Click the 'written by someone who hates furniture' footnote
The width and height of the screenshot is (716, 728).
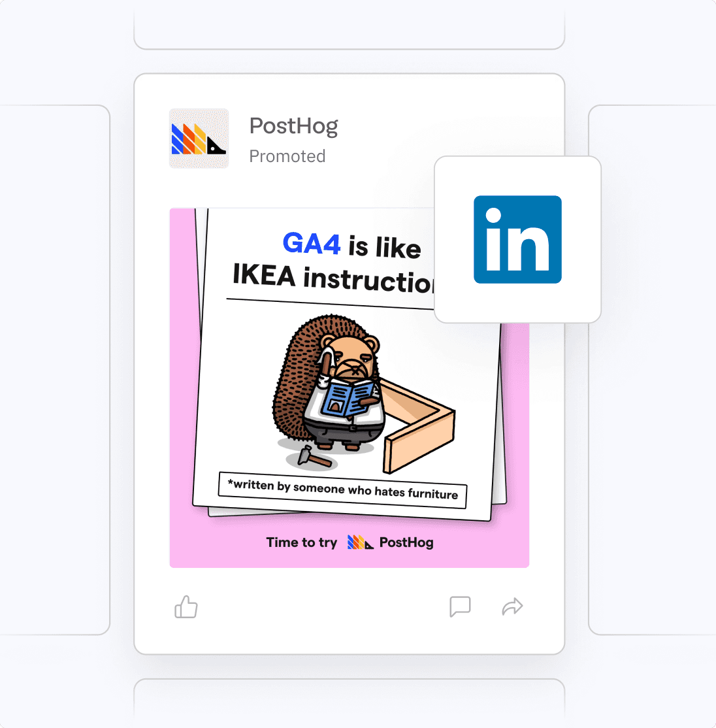[x=342, y=490]
